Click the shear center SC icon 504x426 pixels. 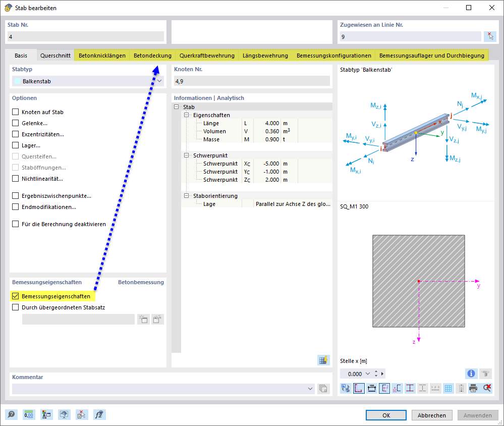coord(397,388)
